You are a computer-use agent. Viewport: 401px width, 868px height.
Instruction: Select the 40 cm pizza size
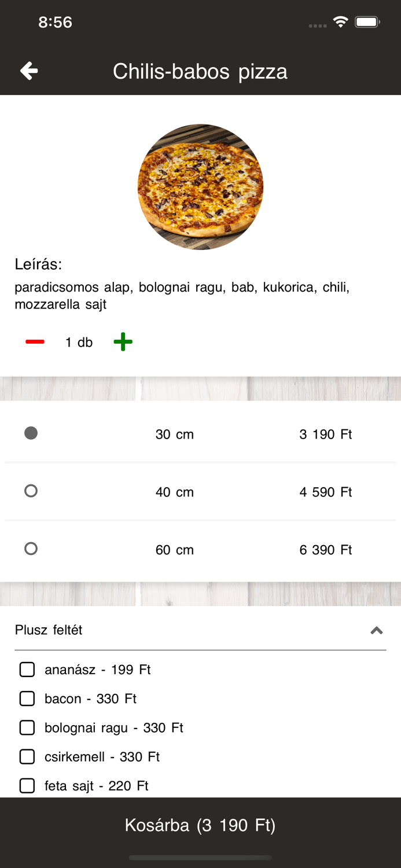tap(31, 491)
